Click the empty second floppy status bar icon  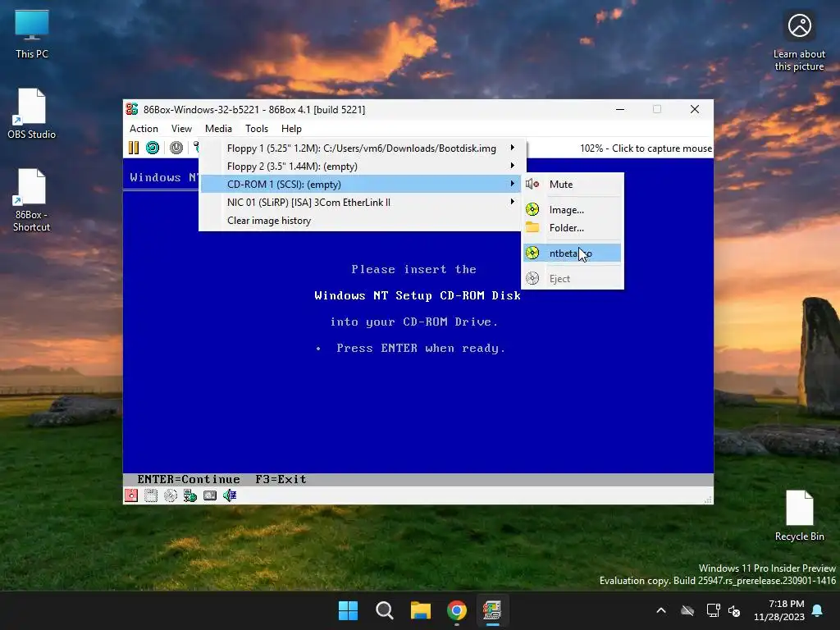coord(151,495)
